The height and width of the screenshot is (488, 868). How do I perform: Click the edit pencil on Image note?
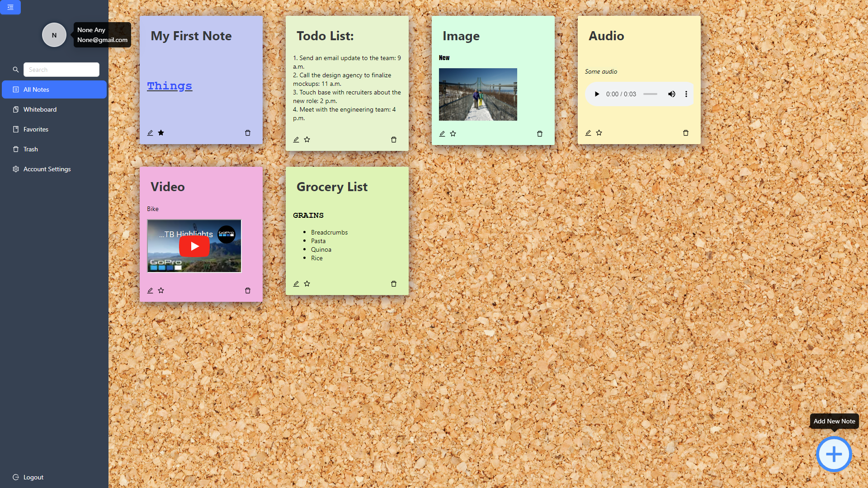point(442,134)
